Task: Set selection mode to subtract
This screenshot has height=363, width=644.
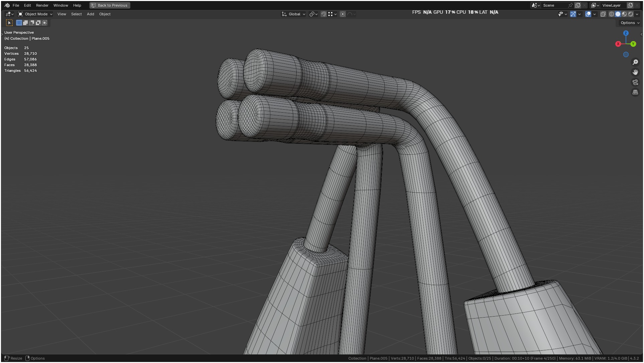Action: pyautogui.click(x=32, y=23)
